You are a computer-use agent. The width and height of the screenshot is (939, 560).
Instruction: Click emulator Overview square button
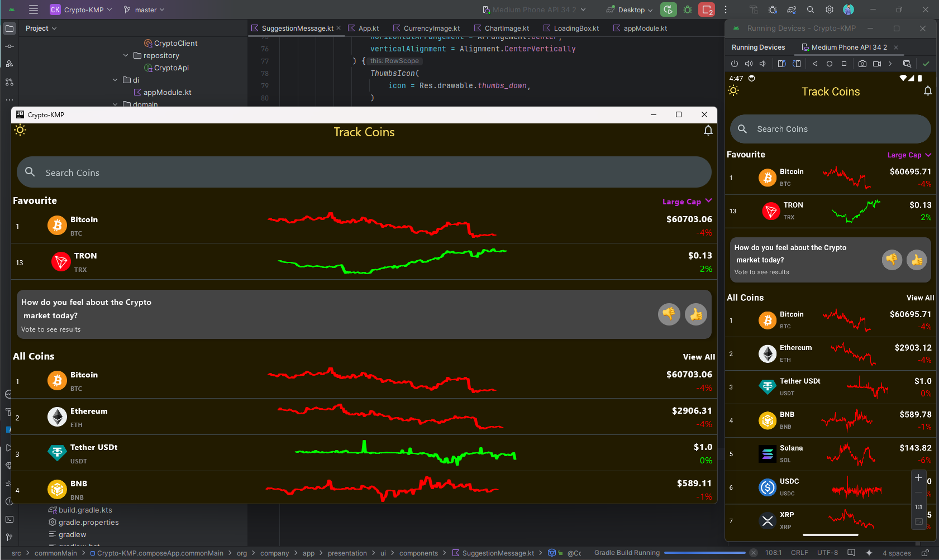844,64
